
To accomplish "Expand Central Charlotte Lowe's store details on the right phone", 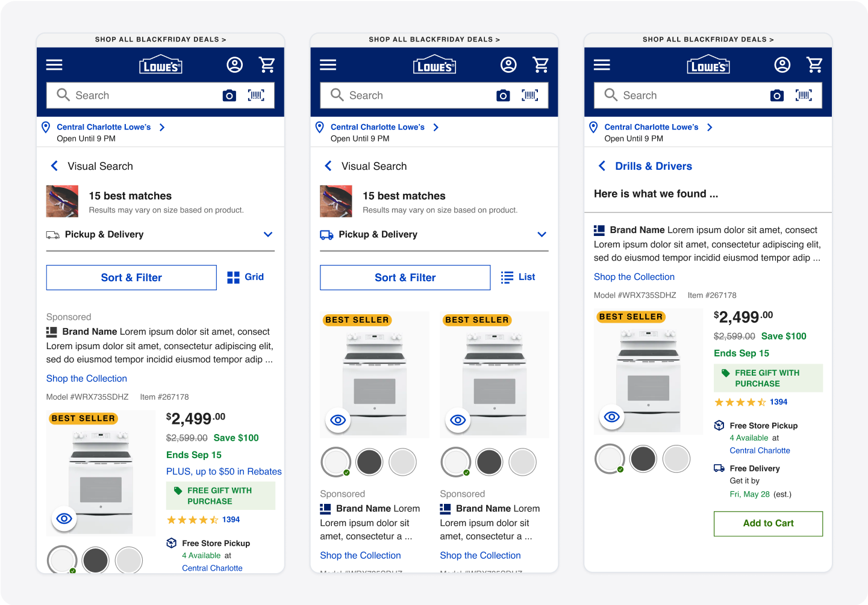I will [710, 127].
